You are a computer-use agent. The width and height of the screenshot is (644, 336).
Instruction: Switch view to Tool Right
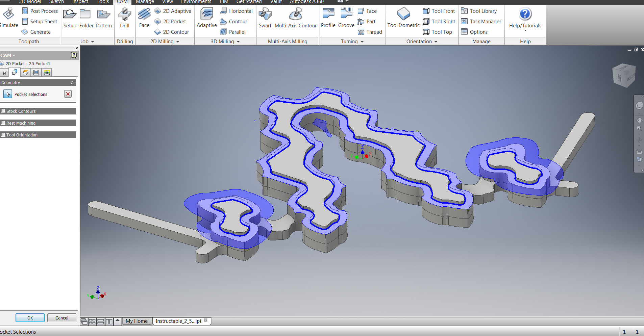coord(439,21)
